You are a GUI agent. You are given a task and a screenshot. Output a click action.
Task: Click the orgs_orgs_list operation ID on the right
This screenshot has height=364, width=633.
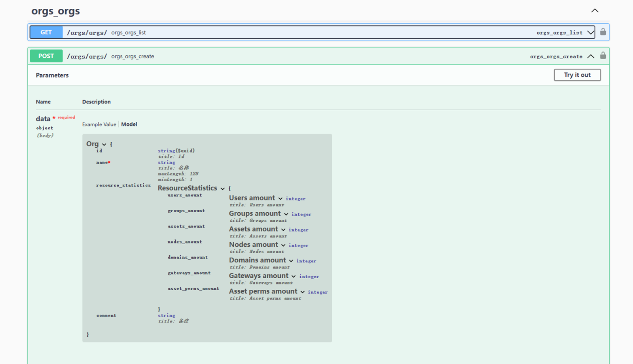point(559,32)
